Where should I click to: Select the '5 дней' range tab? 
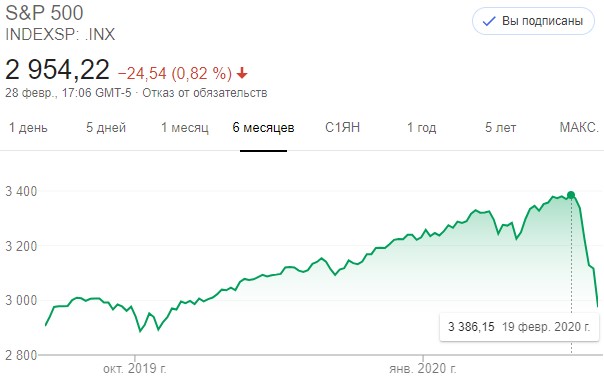[x=106, y=127]
